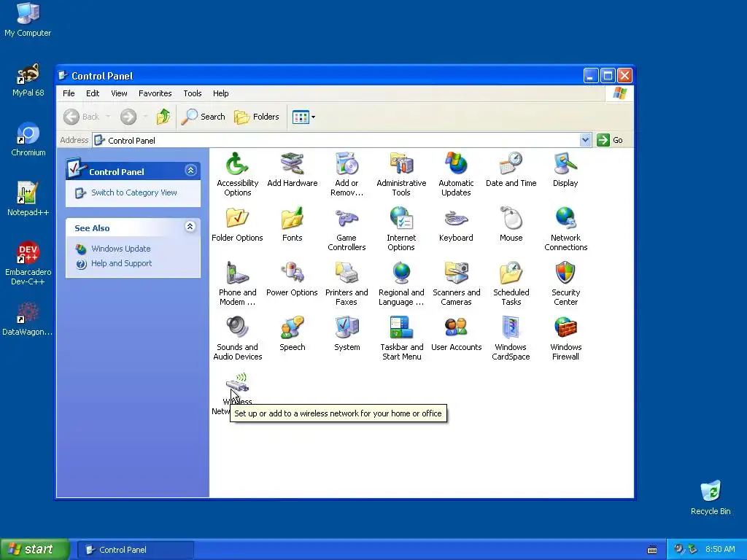The image size is (747, 560).
Task: Open Windows Firewall settings
Action: (565, 338)
